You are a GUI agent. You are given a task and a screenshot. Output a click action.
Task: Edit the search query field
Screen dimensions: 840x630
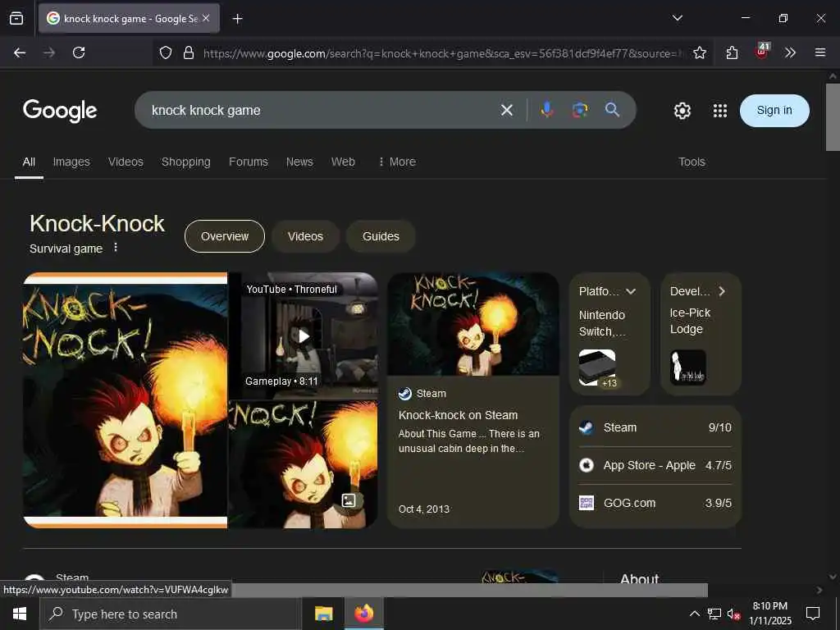322,111
